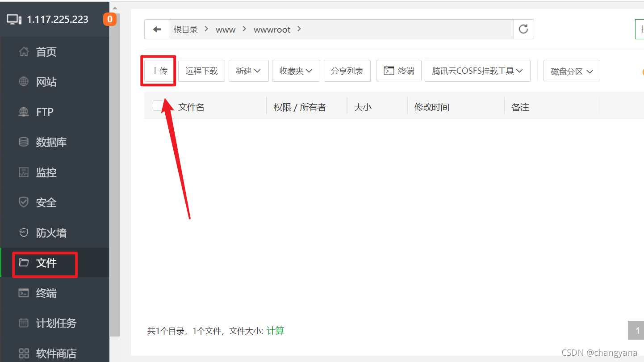
Task: Click the 上传 upload button
Action: coord(159,71)
